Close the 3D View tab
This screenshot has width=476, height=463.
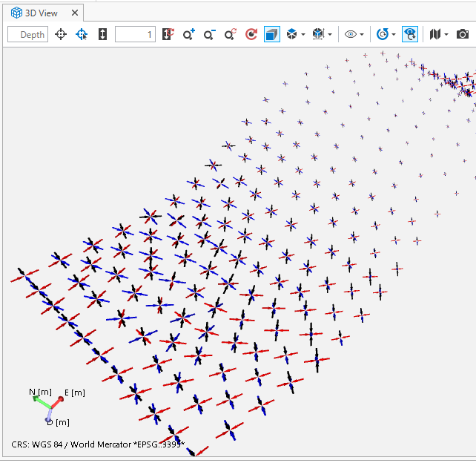75,13
